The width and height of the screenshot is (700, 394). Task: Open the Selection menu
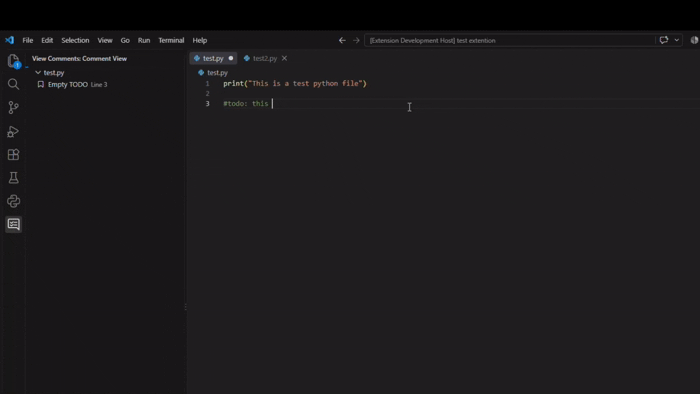pyautogui.click(x=75, y=40)
